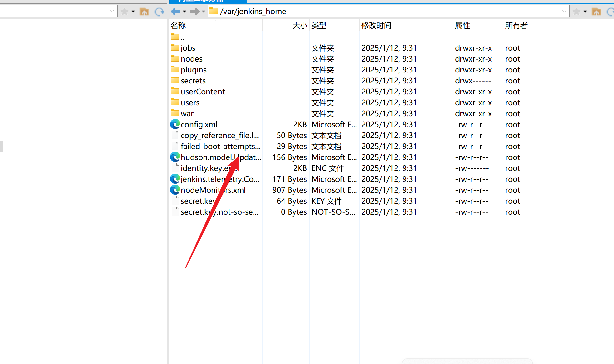Viewport: 614px width, 364px height.
Task: Select the config.xml file icon
Action: point(175,124)
